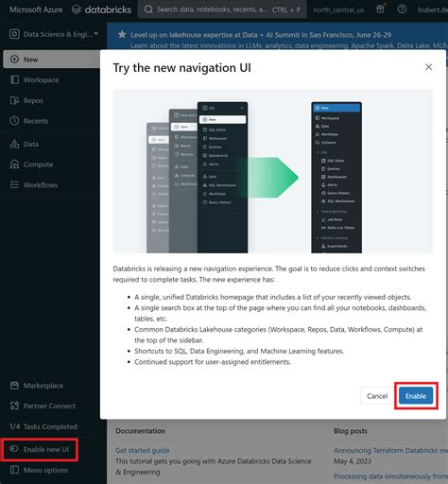Click the Marketplace storefront icon
The image size is (448, 484).
[x=14, y=386]
